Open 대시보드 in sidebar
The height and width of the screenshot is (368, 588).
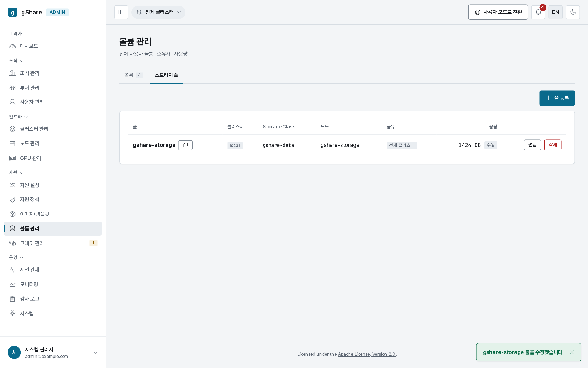pos(53,46)
